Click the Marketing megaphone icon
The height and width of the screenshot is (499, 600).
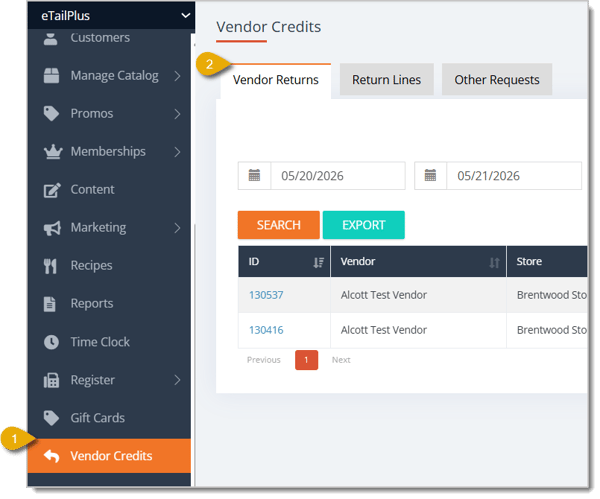[x=52, y=228]
